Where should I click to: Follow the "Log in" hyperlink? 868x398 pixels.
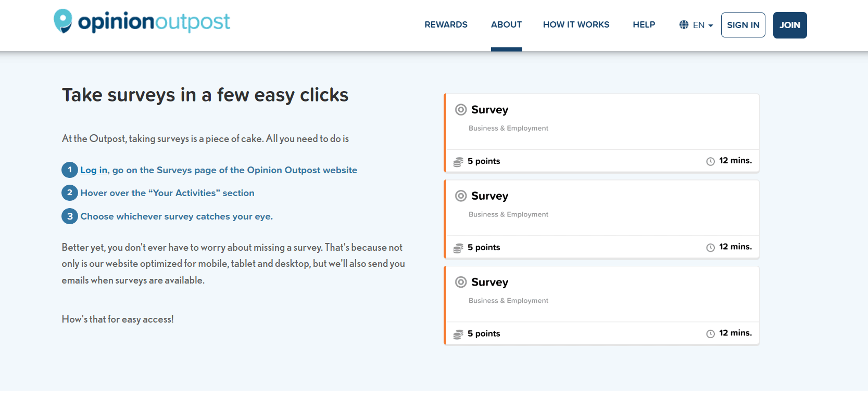click(94, 170)
